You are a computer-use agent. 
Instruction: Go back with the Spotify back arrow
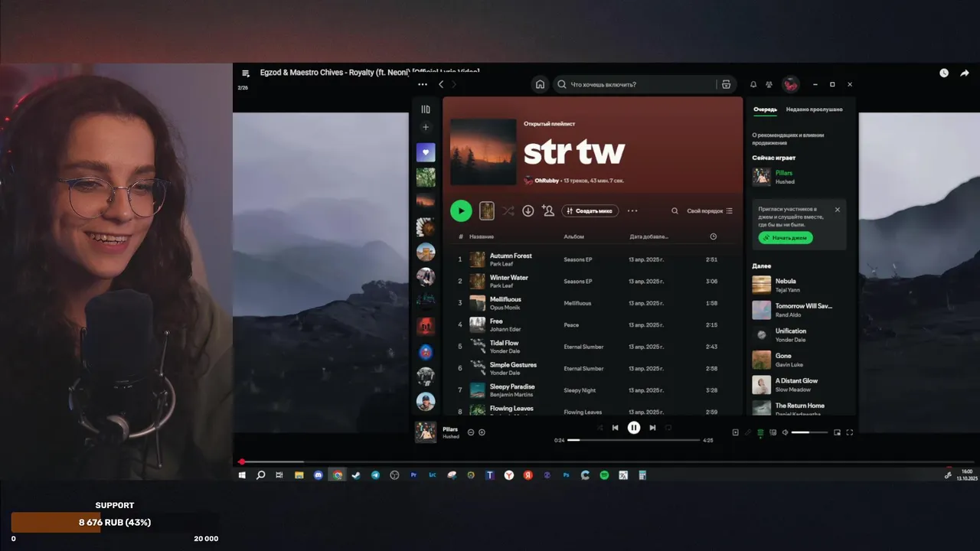point(441,84)
